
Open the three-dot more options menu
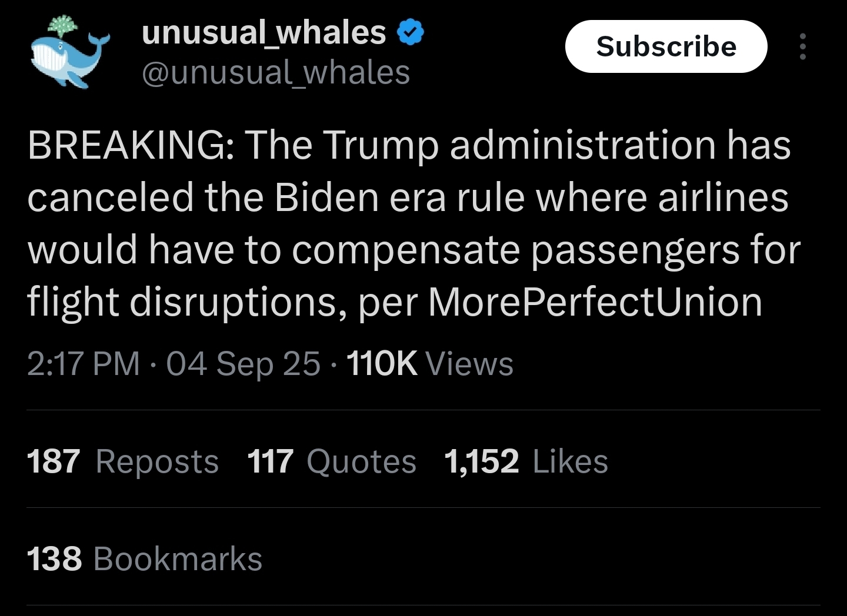(x=802, y=46)
